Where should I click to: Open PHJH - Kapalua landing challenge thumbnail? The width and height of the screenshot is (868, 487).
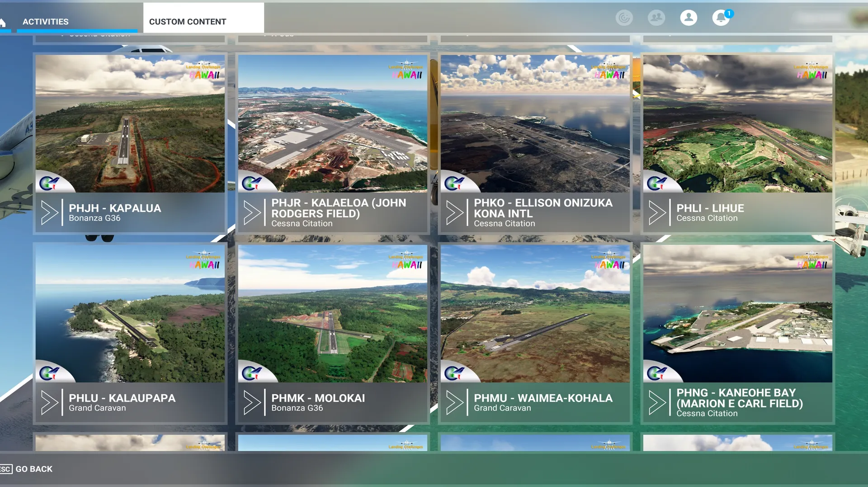click(130, 123)
